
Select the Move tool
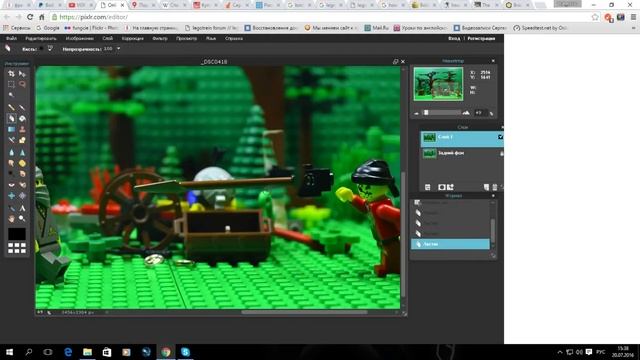[22, 74]
